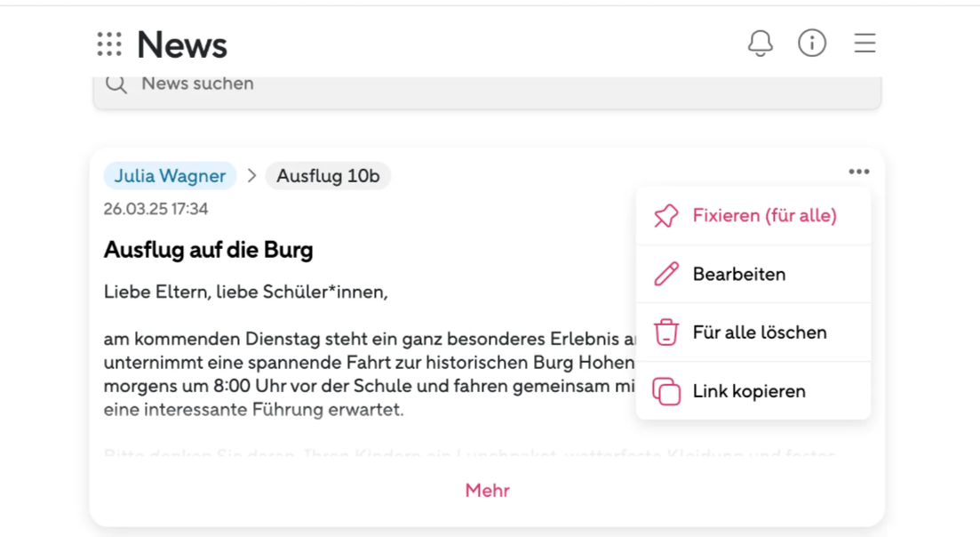Expand post text with Mehr

tap(487, 491)
